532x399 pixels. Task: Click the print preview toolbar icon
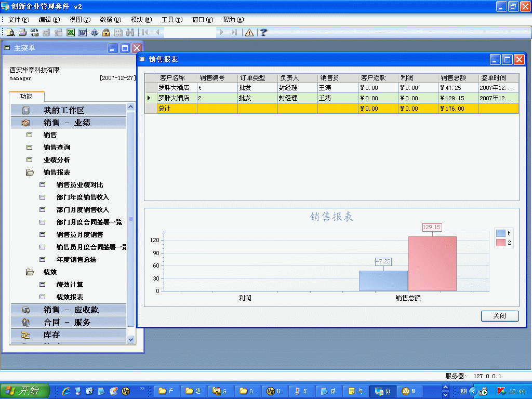click(x=10, y=32)
